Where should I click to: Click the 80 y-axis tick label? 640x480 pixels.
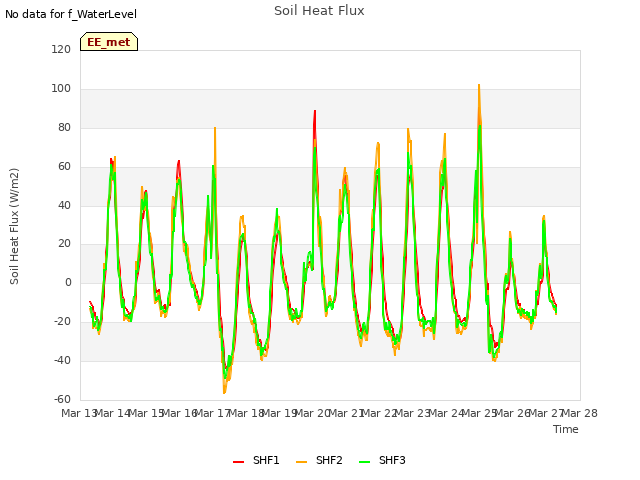coord(64,128)
